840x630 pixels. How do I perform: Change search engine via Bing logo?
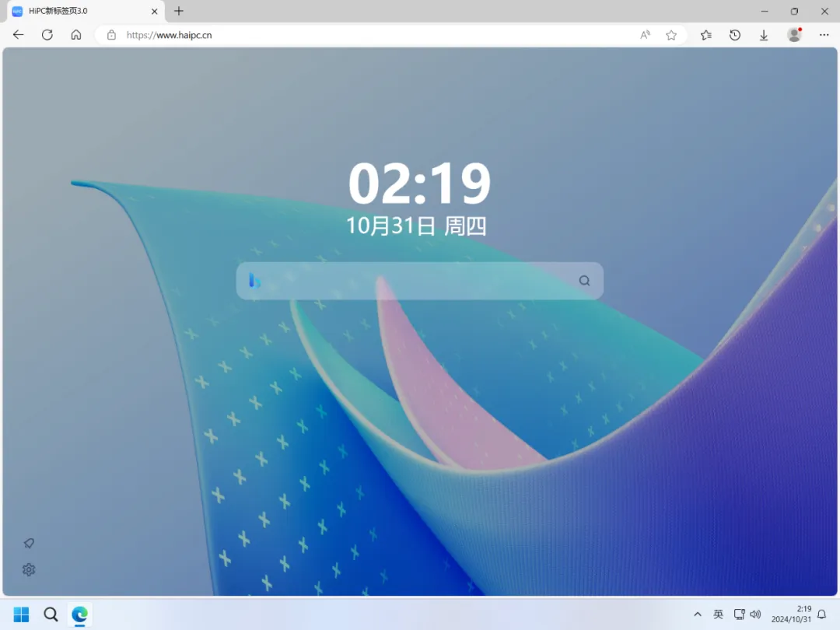(254, 280)
